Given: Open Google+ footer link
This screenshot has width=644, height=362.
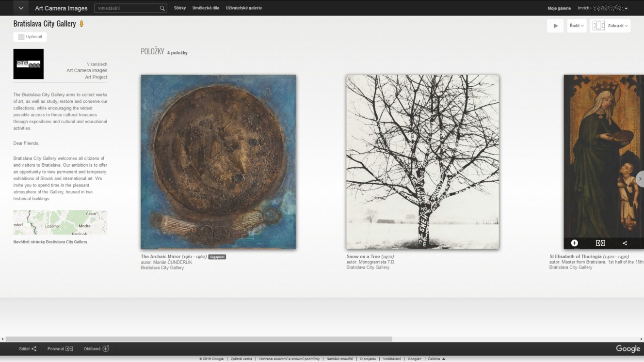Looking at the screenshot, I should (x=415, y=359).
